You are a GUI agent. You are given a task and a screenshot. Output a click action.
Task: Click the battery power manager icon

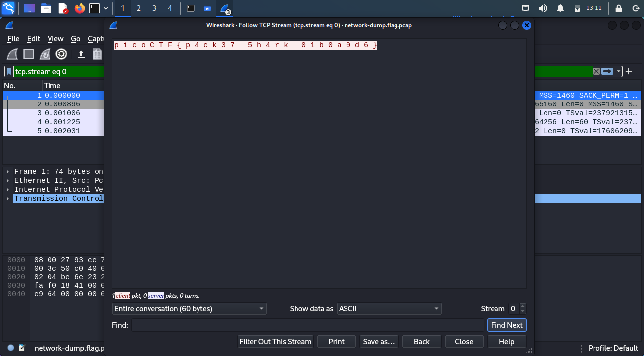(577, 8)
